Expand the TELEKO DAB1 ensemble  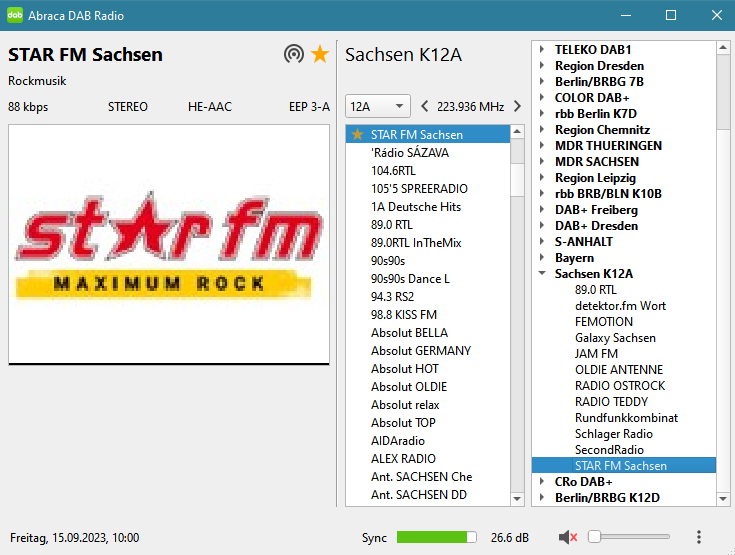pyautogui.click(x=541, y=50)
